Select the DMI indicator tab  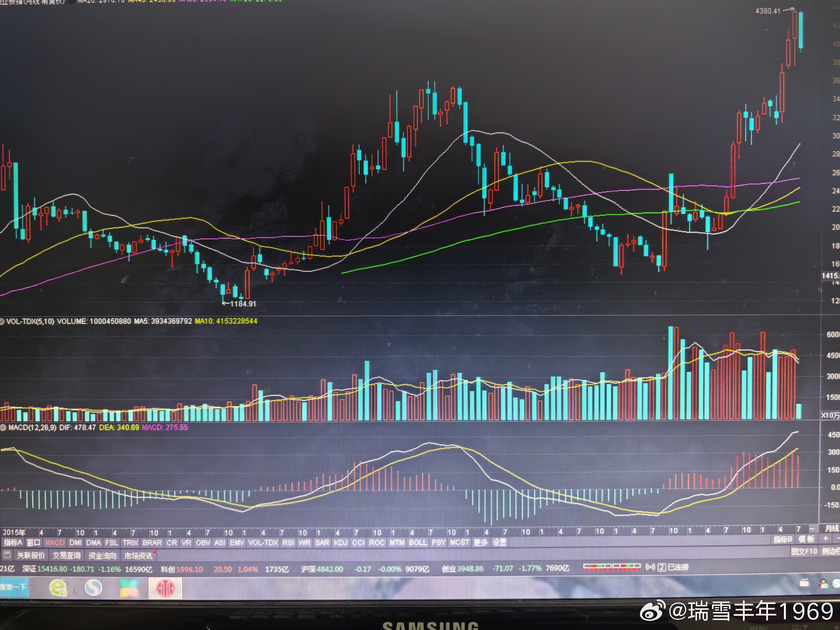75,543
